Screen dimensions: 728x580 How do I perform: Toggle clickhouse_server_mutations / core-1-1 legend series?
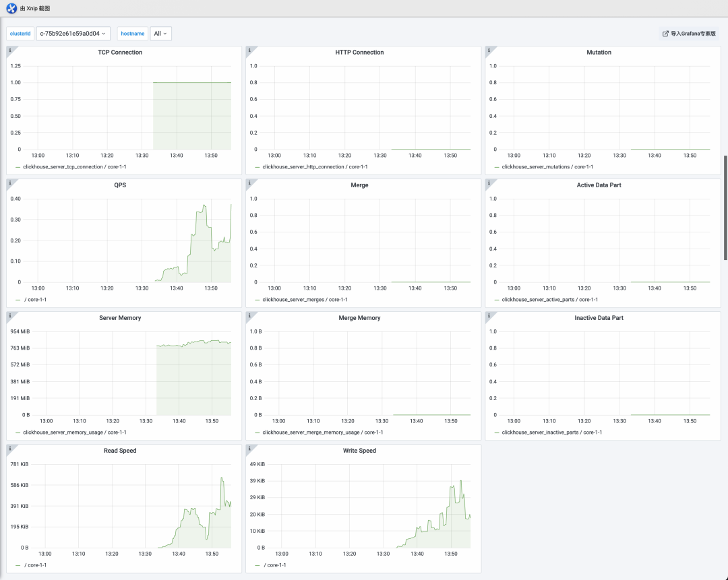(x=547, y=167)
